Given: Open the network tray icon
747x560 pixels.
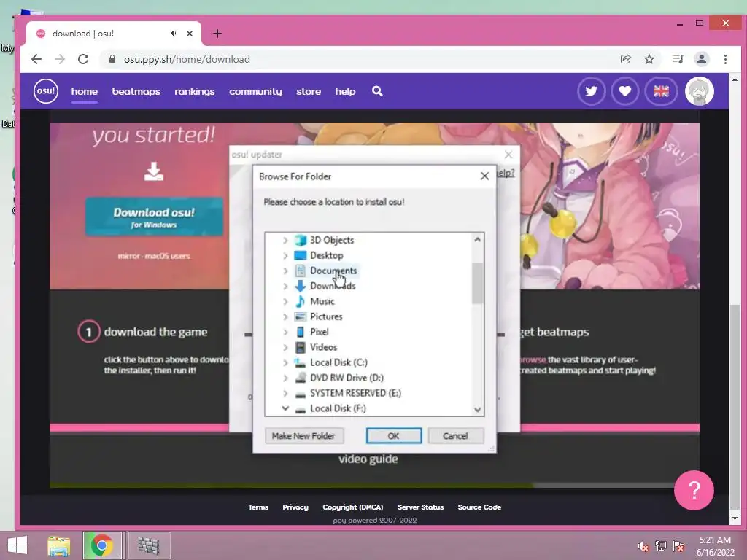Looking at the screenshot, I should (660, 546).
